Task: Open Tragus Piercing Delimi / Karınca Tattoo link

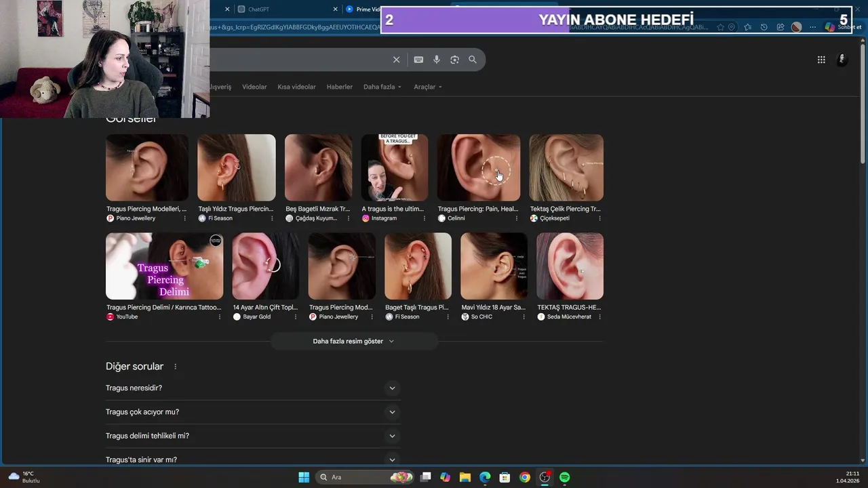Action: pyautogui.click(x=164, y=307)
